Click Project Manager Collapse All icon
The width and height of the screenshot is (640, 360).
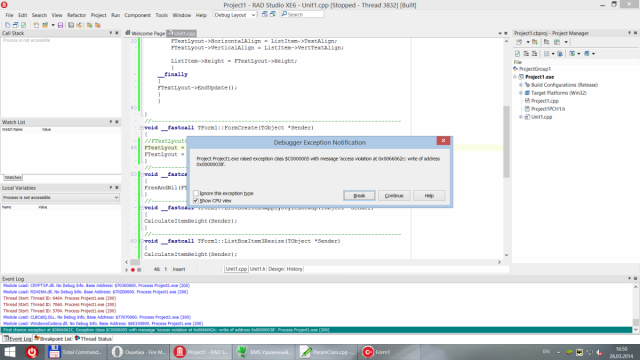tap(534, 53)
